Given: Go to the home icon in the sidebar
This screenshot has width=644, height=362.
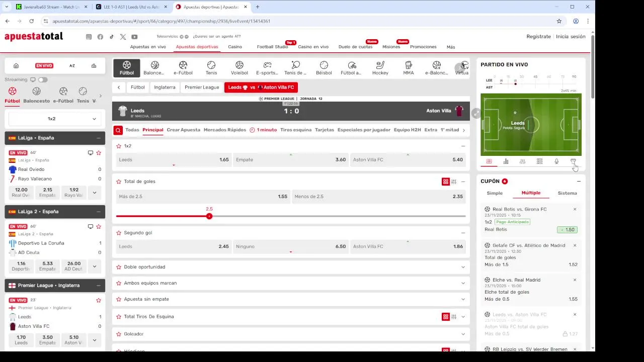Looking at the screenshot, I should click(16, 66).
